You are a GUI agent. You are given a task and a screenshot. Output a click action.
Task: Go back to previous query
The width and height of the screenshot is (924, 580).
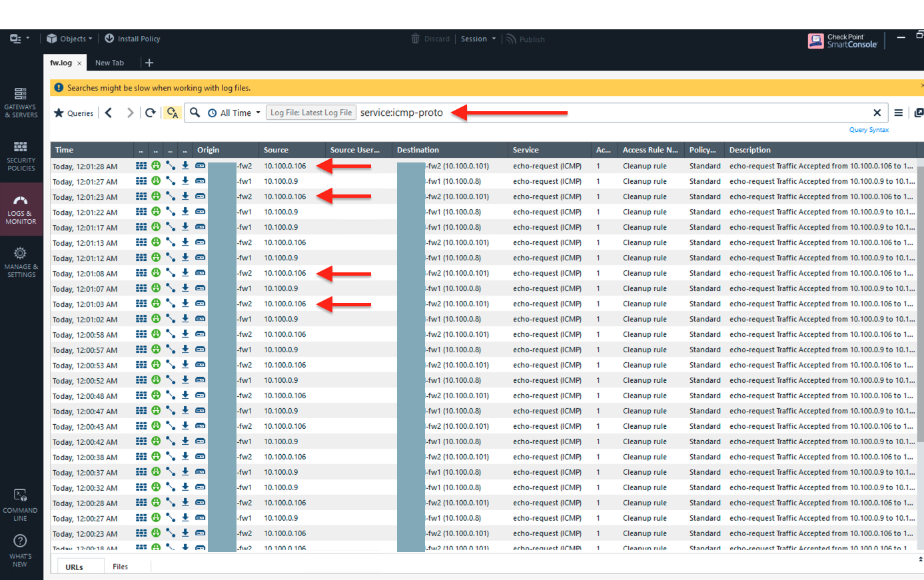click(x=109, y=113)
